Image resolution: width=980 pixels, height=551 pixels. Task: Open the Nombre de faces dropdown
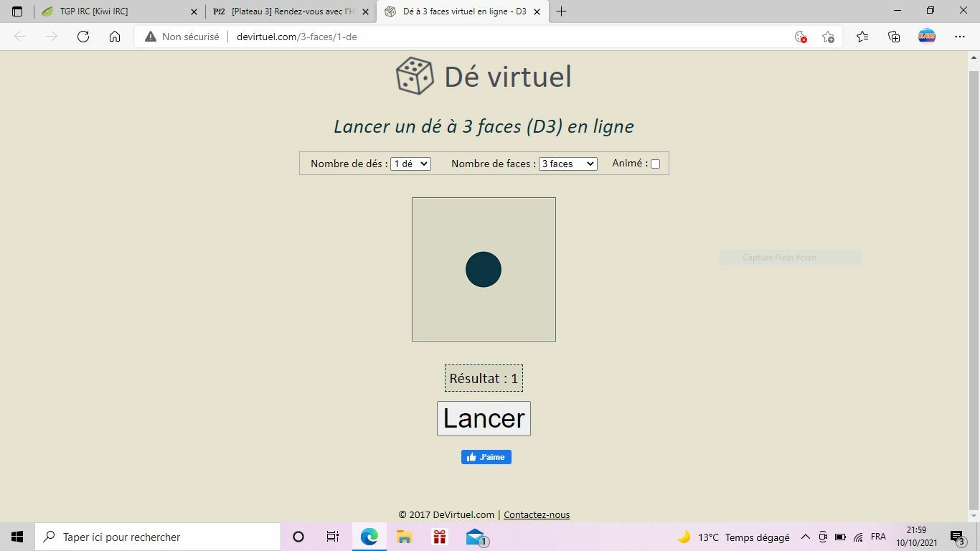[x=567, y=164]
